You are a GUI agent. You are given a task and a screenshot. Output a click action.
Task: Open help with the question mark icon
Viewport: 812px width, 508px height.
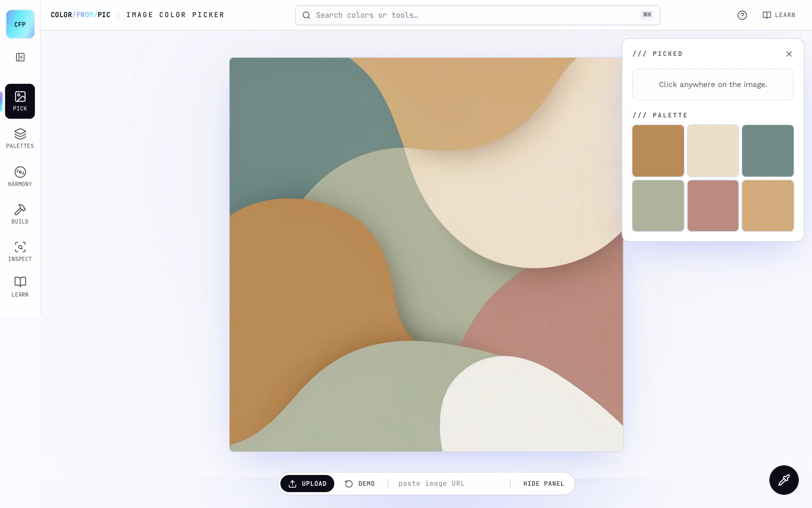click(x=742, y=15)
